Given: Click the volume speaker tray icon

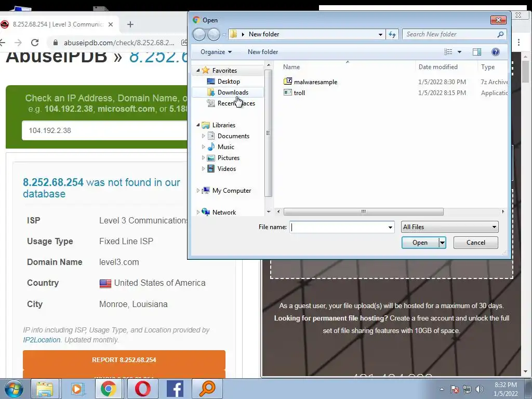Looking at the screenshot, I should click(479, 389).
